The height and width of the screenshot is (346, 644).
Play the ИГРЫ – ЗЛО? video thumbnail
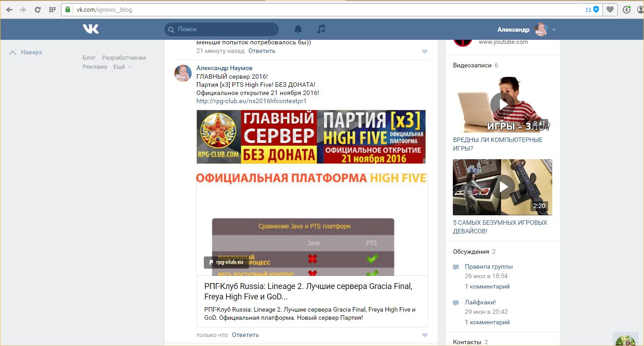click(503, 104)
